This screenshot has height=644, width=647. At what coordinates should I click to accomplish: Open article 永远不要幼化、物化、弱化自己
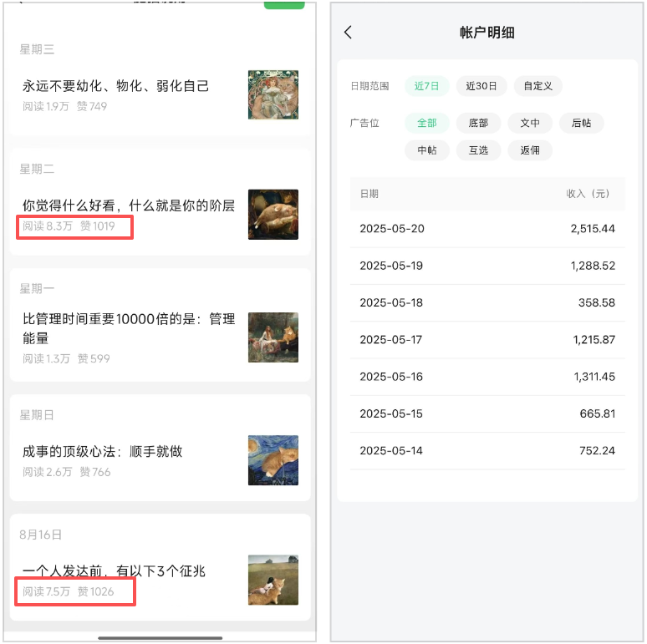coord(115,86)
